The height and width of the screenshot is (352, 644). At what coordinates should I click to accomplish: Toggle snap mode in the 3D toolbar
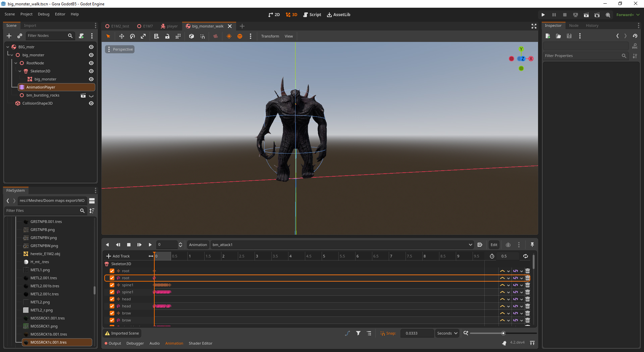click(203, 36)
